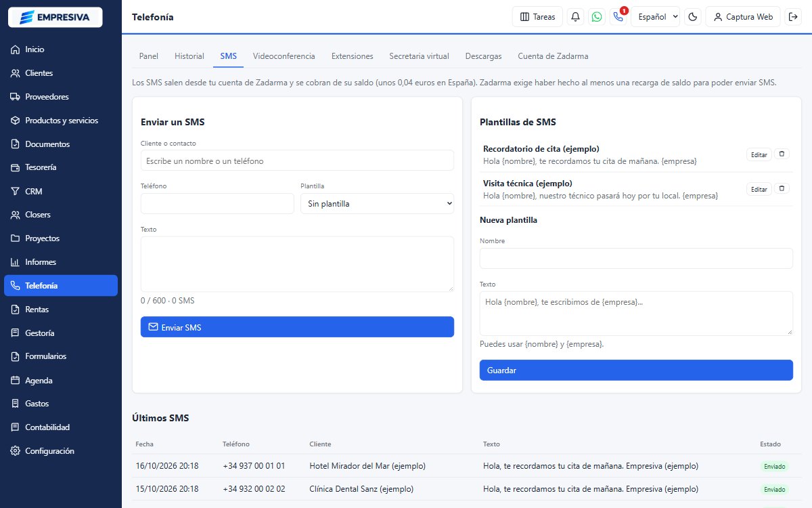Viewport: 812px width, 508px height.
Task: Toggle dark mode moon icon
Action: click(693, 17)
